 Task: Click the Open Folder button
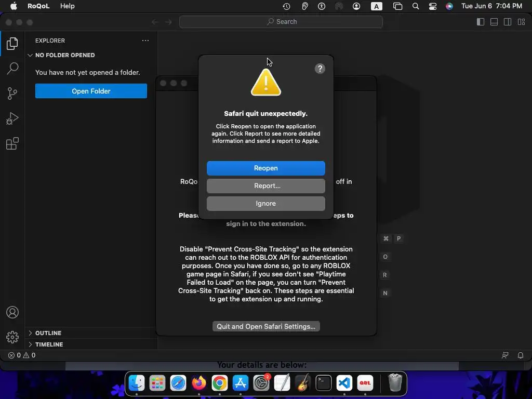(x=91, y=91)
